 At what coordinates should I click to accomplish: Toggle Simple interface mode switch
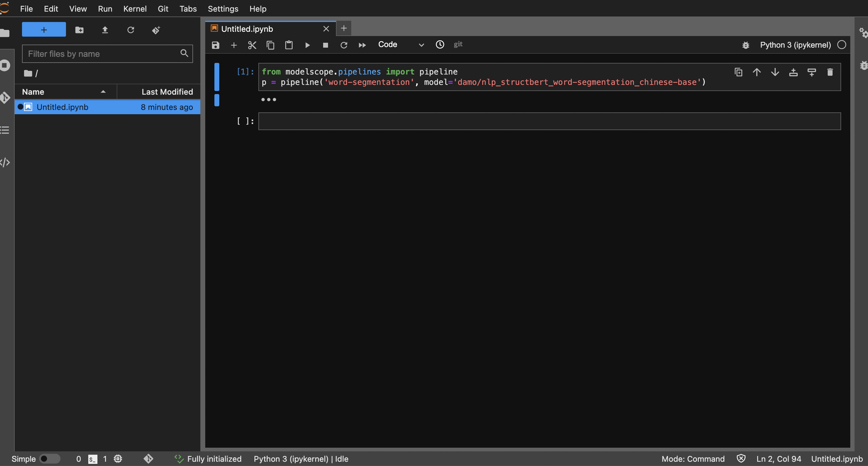tap(49, 459)
